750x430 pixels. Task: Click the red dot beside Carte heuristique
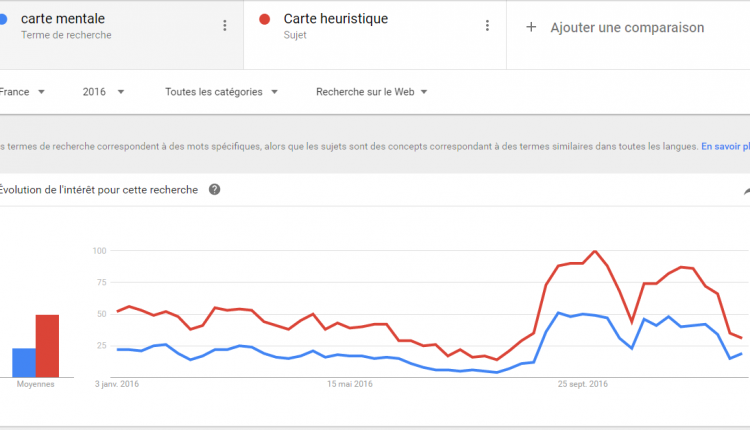(x=264, y=20)
